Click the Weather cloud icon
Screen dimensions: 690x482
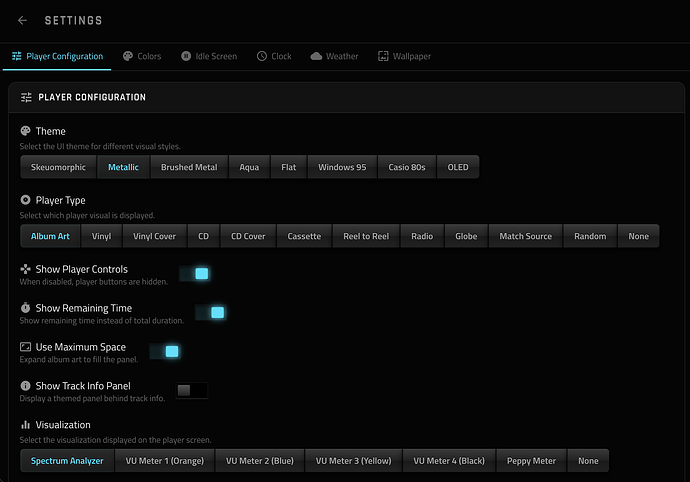coord(316,56)
